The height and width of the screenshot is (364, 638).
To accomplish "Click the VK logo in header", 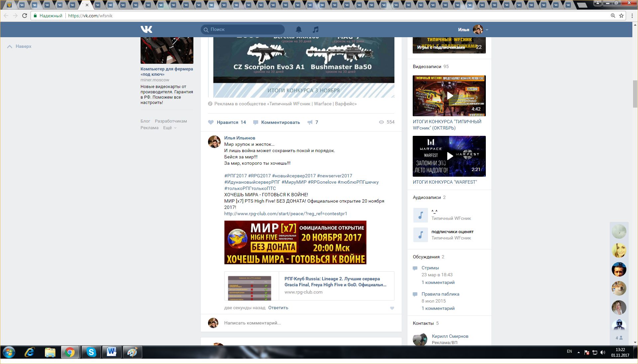I will 146,29.
